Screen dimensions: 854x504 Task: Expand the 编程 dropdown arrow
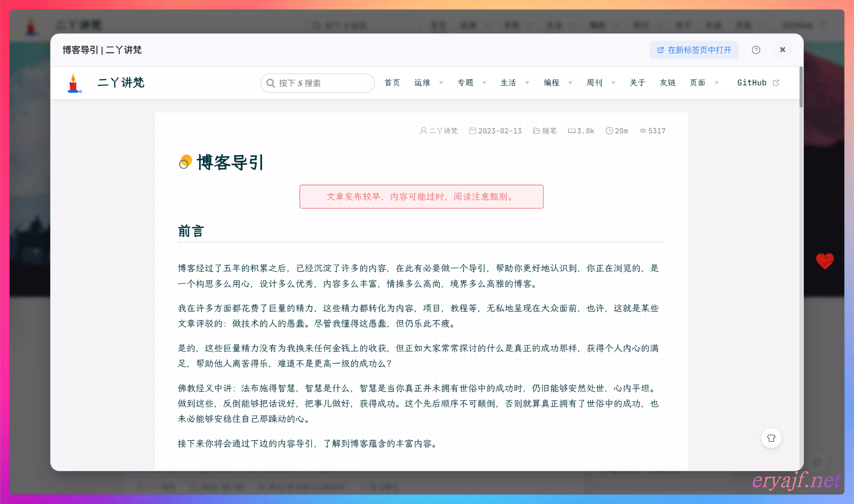(570, 83)
